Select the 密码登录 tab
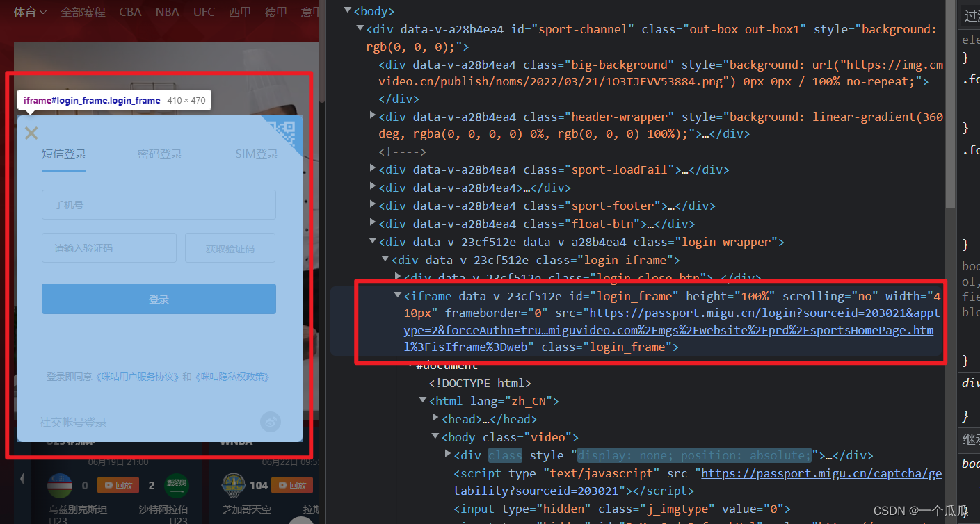980x524 pixels. tap(160, 154)
